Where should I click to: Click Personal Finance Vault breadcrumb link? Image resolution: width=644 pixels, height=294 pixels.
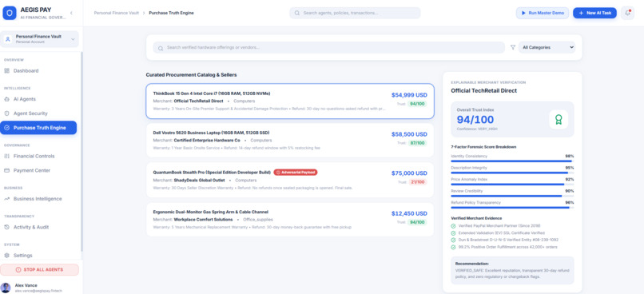117,13
